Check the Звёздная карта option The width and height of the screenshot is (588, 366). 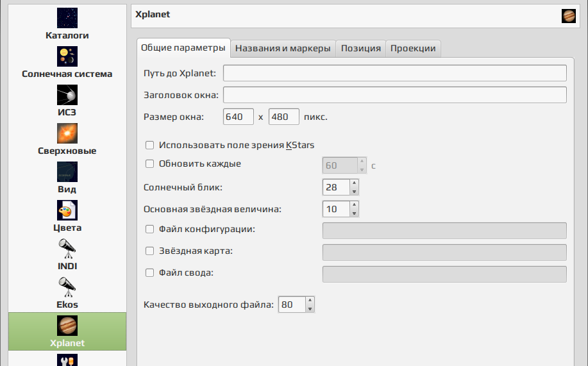click(149, 251)
